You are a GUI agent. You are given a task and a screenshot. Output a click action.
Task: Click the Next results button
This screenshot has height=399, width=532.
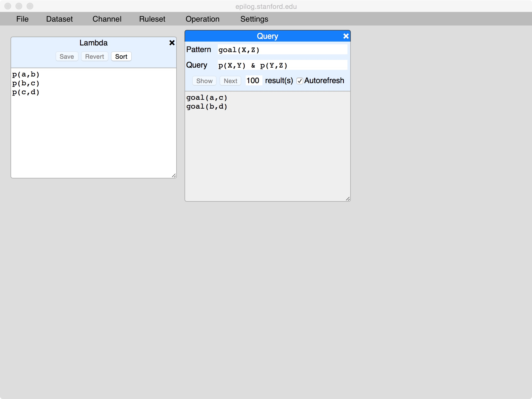pyautogui.click(x=230, y=81)
